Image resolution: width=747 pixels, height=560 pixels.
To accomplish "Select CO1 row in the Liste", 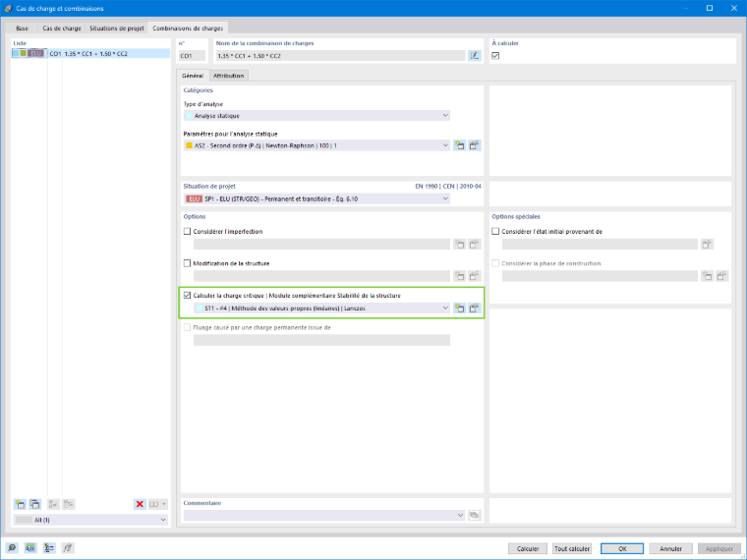I will (x=90, y=53).
